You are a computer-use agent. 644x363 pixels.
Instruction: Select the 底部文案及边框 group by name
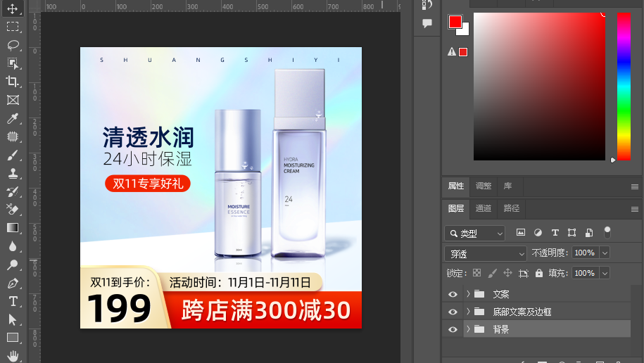[522, 312]
